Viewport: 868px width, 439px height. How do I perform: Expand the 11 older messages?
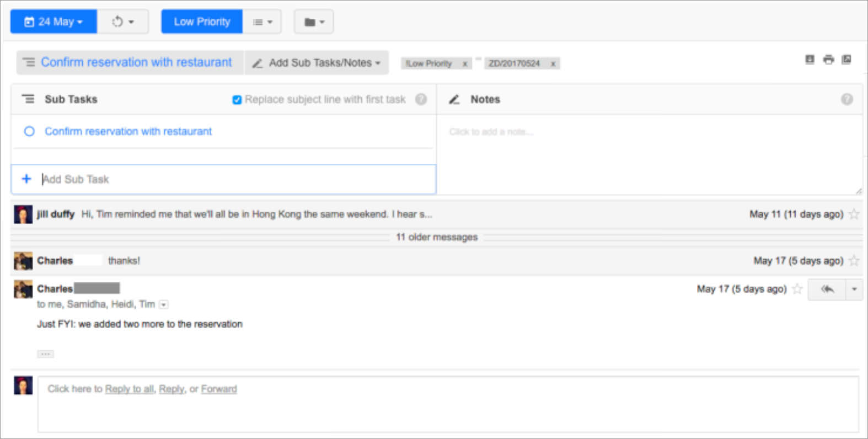(x=437, y=237)
